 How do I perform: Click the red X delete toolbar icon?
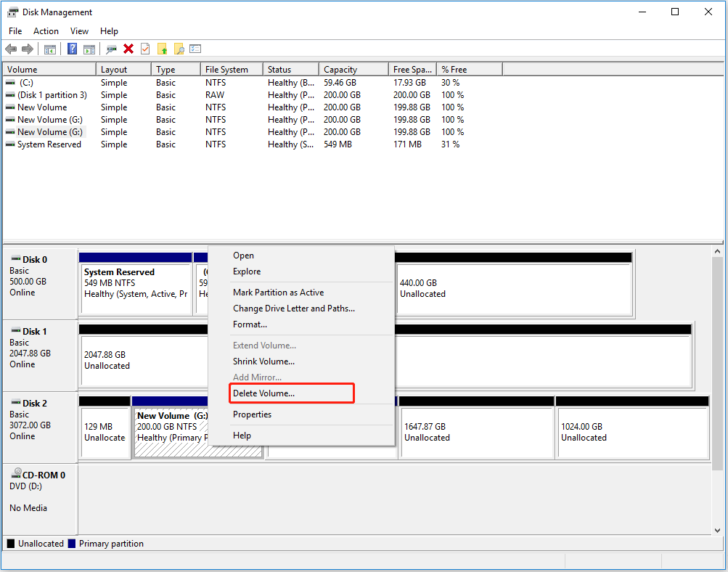128,49
